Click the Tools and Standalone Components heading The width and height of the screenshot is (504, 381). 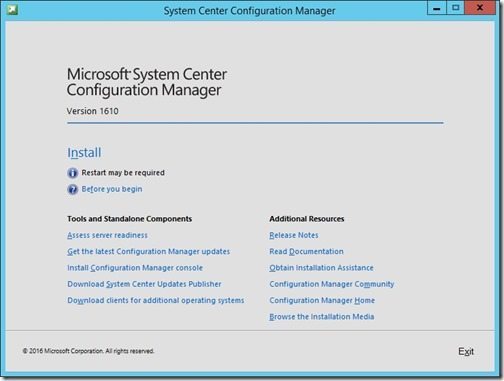click(129, 219)
